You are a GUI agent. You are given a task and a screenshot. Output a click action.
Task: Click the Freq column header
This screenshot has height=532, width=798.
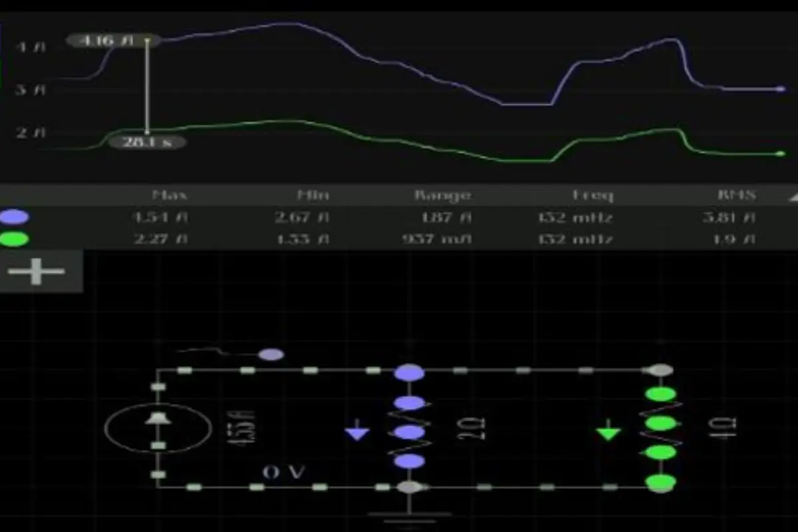coord(593,196)
